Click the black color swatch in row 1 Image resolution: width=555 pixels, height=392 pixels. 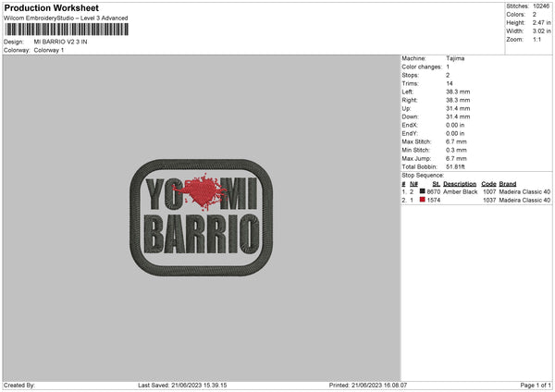[x=423, y=191]
